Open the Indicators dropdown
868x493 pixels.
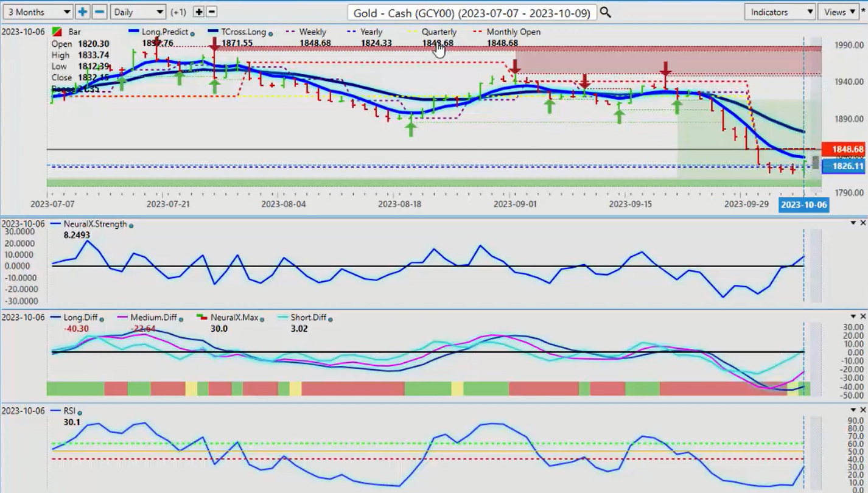point(780,12)
